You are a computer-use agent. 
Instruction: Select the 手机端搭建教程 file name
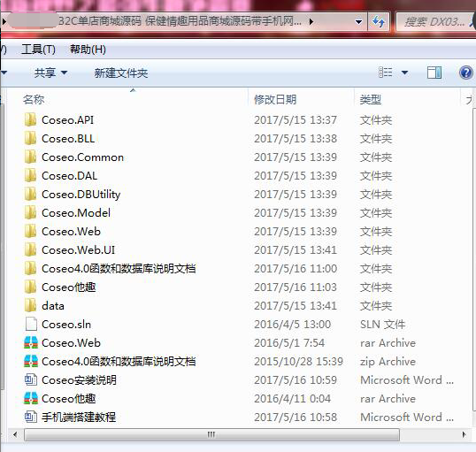point(79,418)
